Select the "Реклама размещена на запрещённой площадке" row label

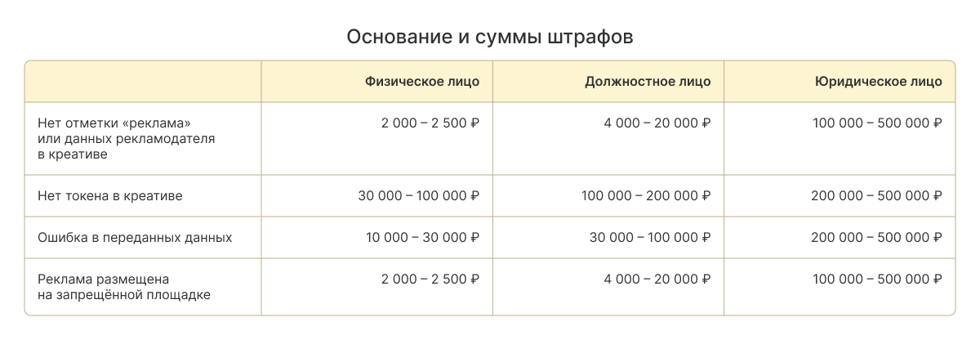click(124, 287)
